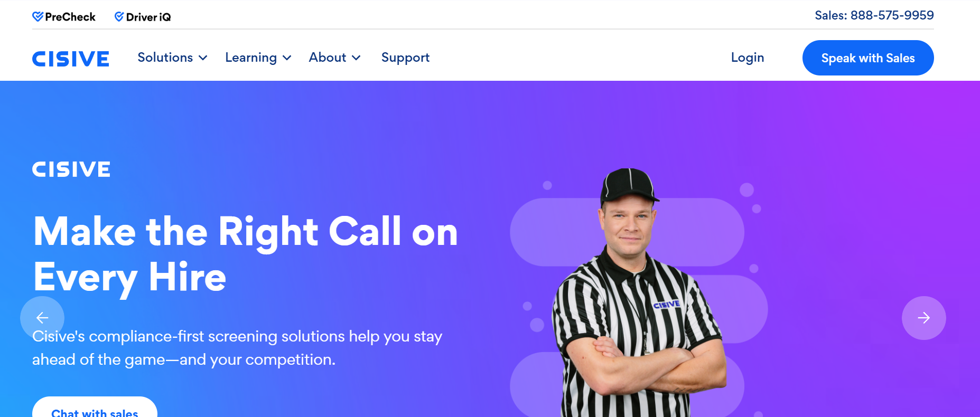This screenshot has height=417, width=980.
Task: Expand the Solutions dropdown chevron
Action: [203, 58]
